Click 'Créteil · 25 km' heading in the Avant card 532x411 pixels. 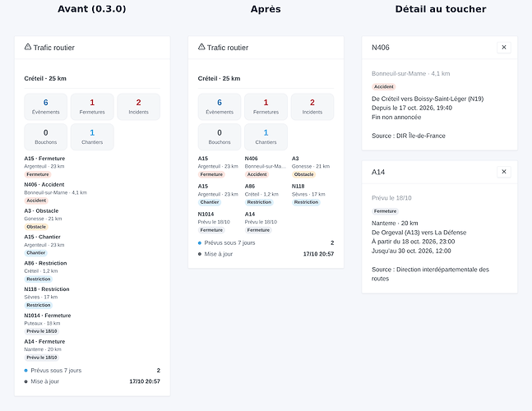[x=45, y=78]
